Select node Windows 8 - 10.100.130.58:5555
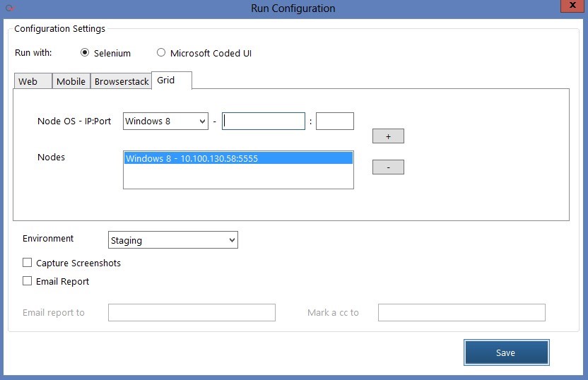Image resolution: width=588 pixels, height=380 pixels. click(238, 158)
